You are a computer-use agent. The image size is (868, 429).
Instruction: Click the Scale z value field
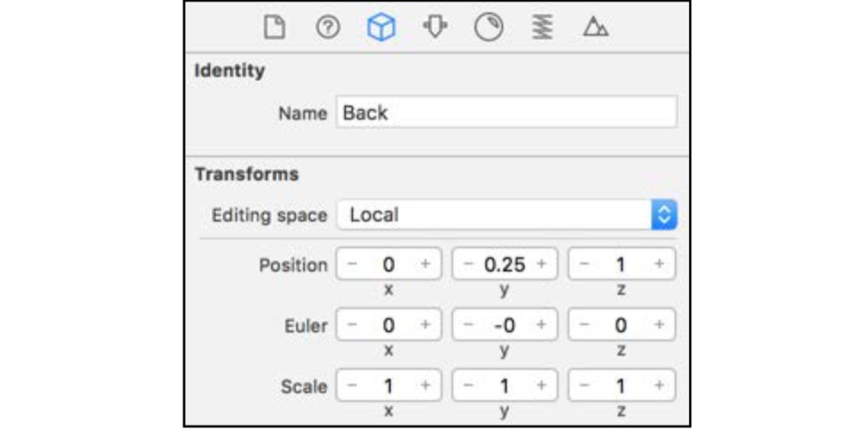coord(621,385)
